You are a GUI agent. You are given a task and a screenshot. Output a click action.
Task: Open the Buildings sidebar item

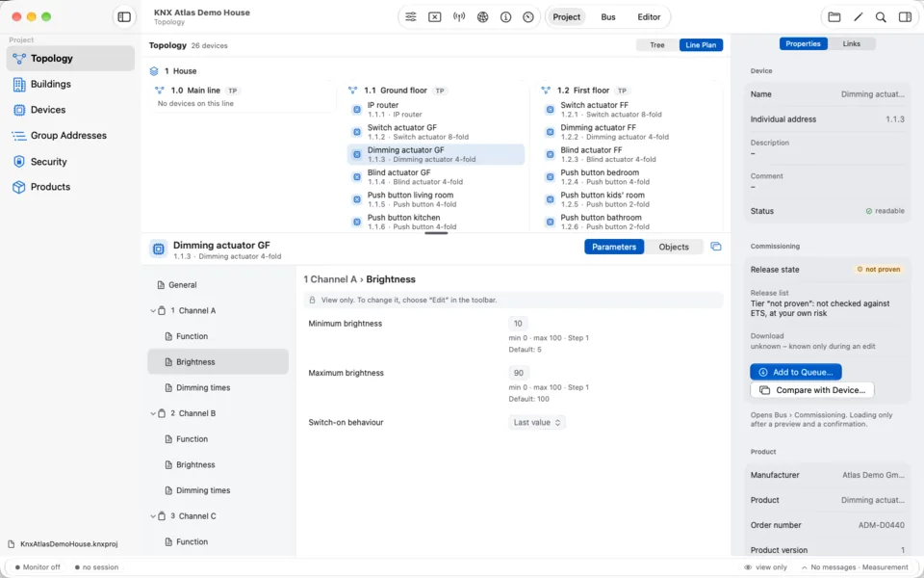(x=70, y=85)
